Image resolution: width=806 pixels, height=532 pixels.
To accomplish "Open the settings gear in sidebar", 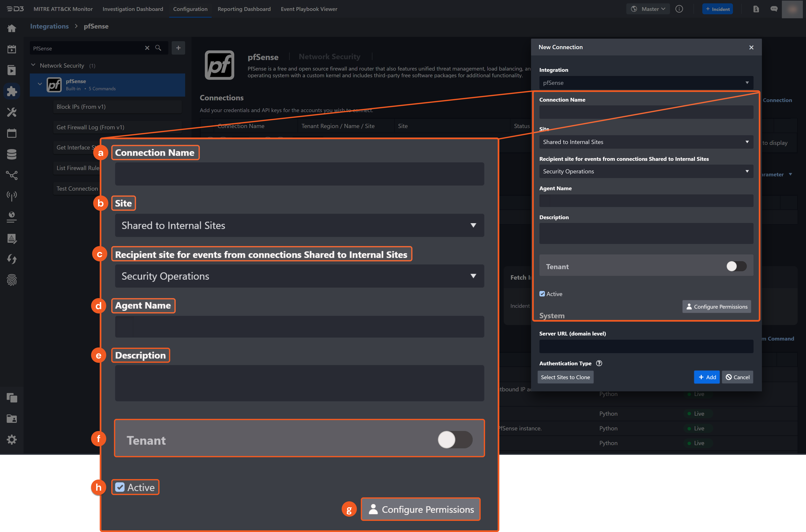I will click(x=12, y=440).
